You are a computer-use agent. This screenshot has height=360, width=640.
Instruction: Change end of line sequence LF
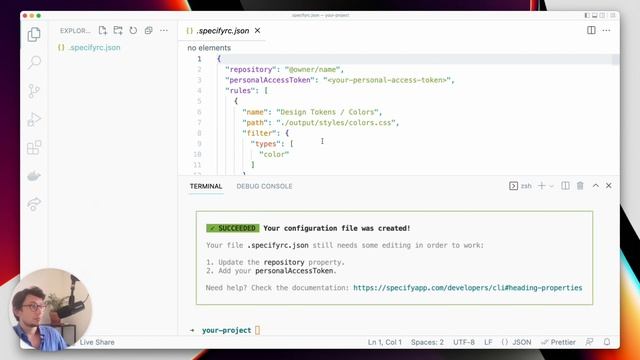[x=488, y=342]
